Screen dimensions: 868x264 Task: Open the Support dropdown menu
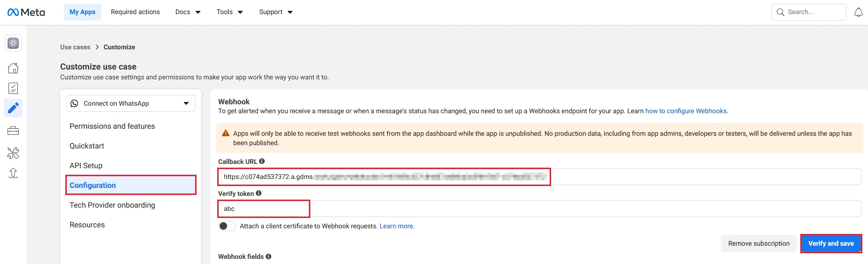[x=276, y=12]
